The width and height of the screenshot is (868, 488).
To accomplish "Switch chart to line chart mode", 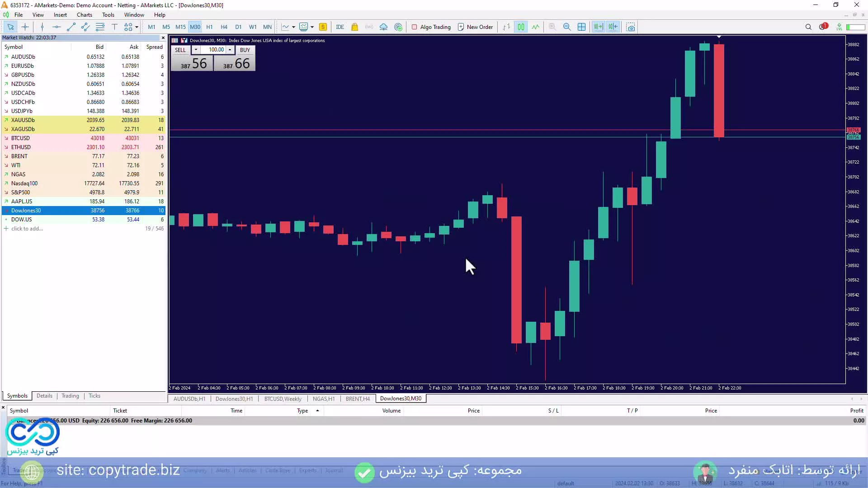I will [x=535, y=27].
